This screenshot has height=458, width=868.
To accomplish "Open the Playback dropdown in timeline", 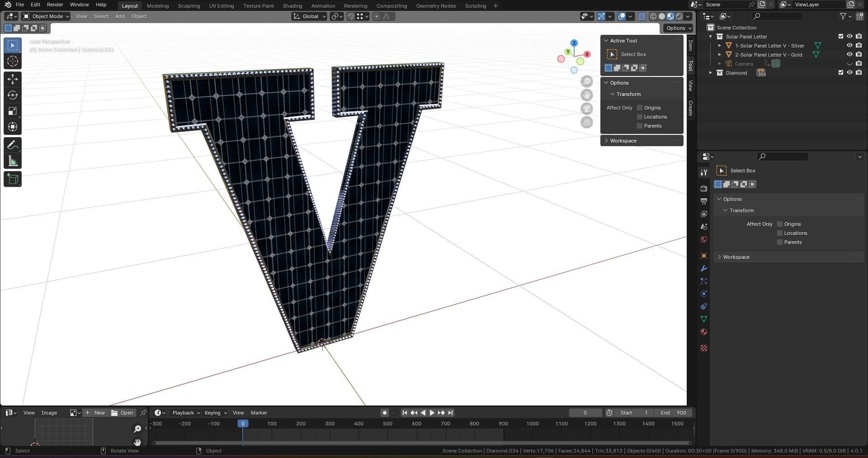I will coord(186,413).
